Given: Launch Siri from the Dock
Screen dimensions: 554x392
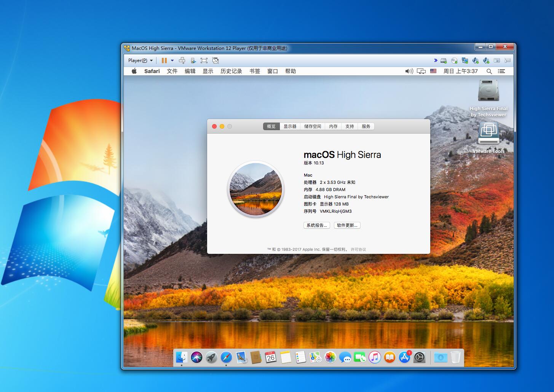Looking at the screenshot, I should [x=196, y=357].
